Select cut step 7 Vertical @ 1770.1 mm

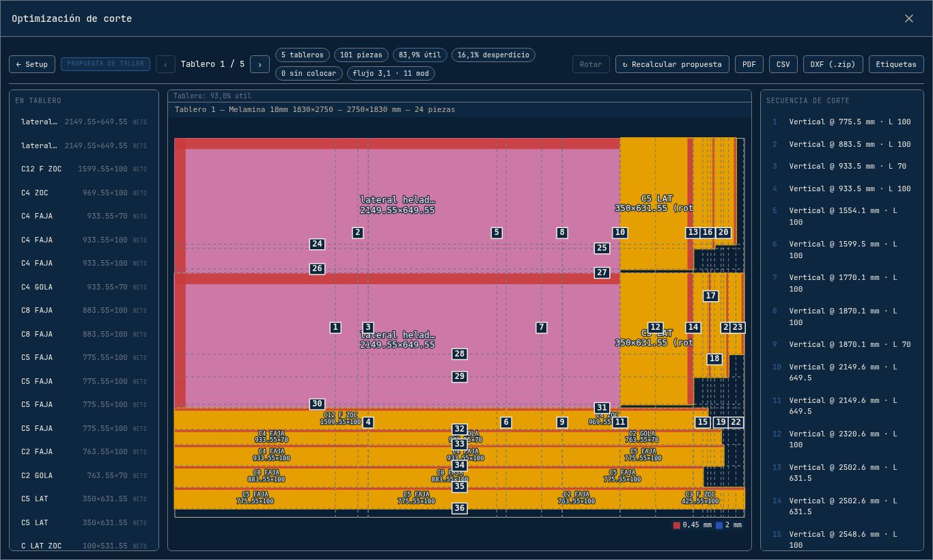tap(841, 283)
